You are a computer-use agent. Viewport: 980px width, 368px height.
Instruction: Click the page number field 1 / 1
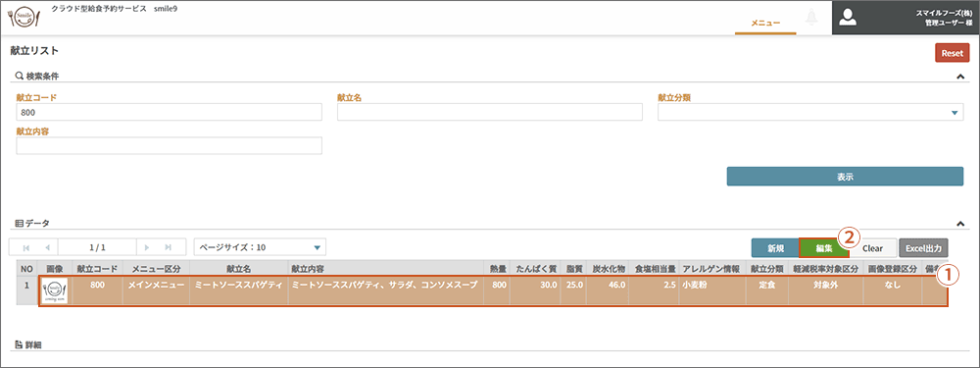pyautogui.click(x=97, y=247)
